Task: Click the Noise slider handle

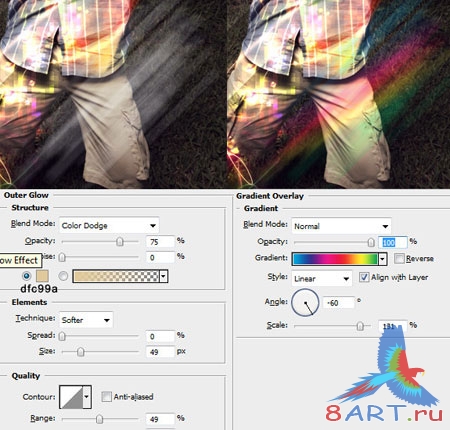Action: click(x=62, y=257)
